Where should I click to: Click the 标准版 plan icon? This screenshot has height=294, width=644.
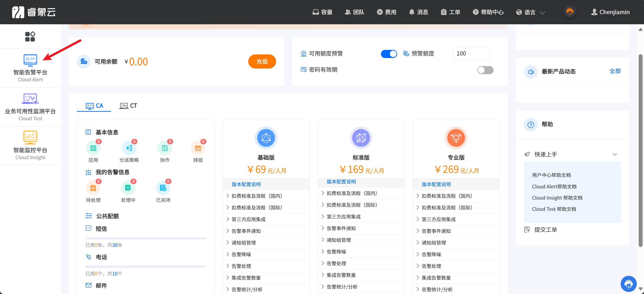(x=361, y=138)
